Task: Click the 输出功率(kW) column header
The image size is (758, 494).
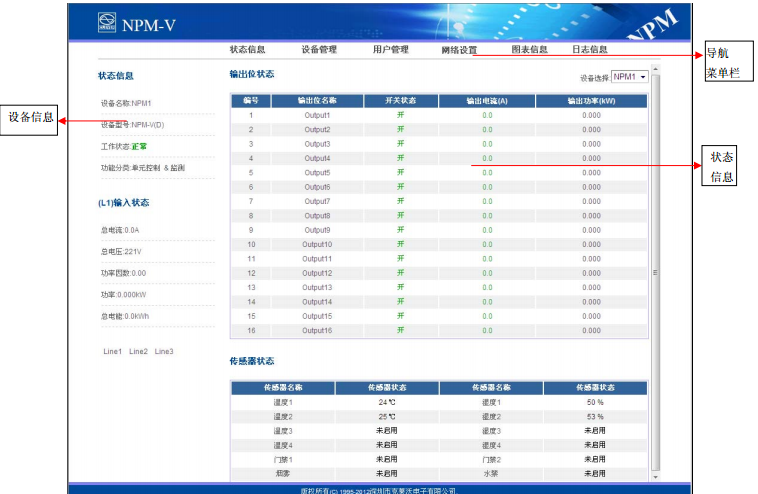Action: click(591, 101)
